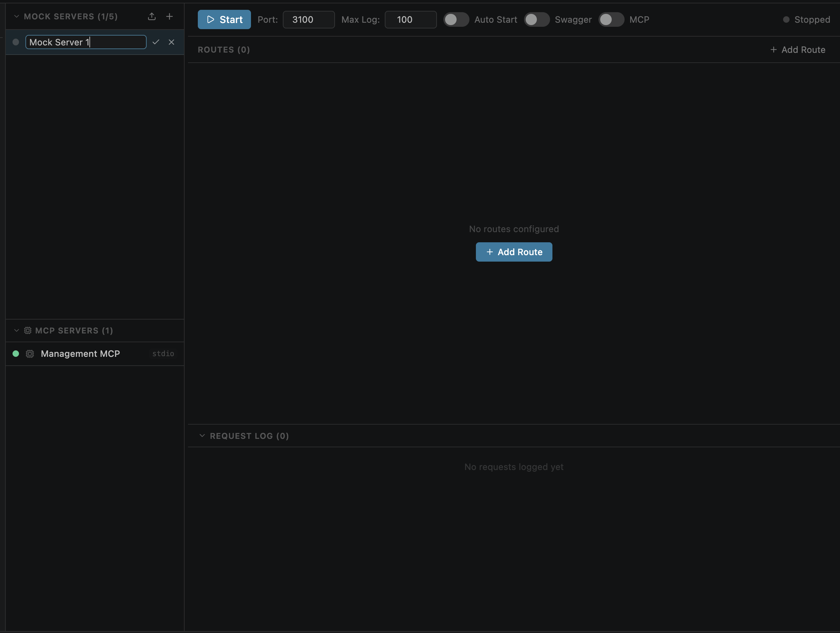Viewport: 840px width, 633px height.
Task: Click chip icon next to Management MCP
Action: (29, 354)
